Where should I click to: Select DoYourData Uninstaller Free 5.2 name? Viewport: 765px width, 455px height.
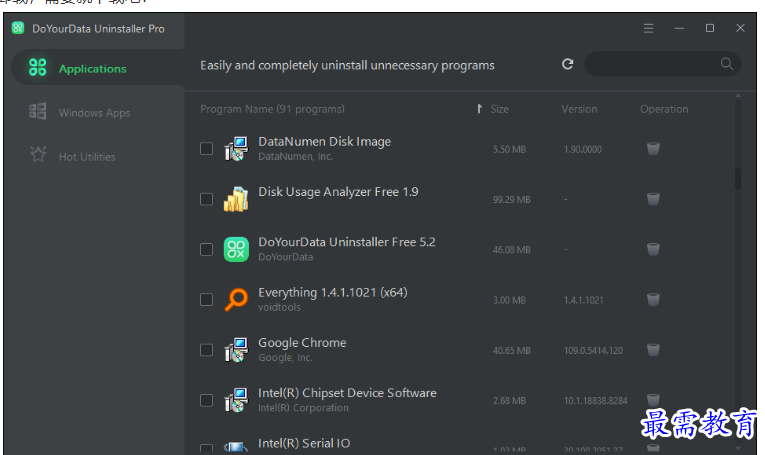coord(346,242)
